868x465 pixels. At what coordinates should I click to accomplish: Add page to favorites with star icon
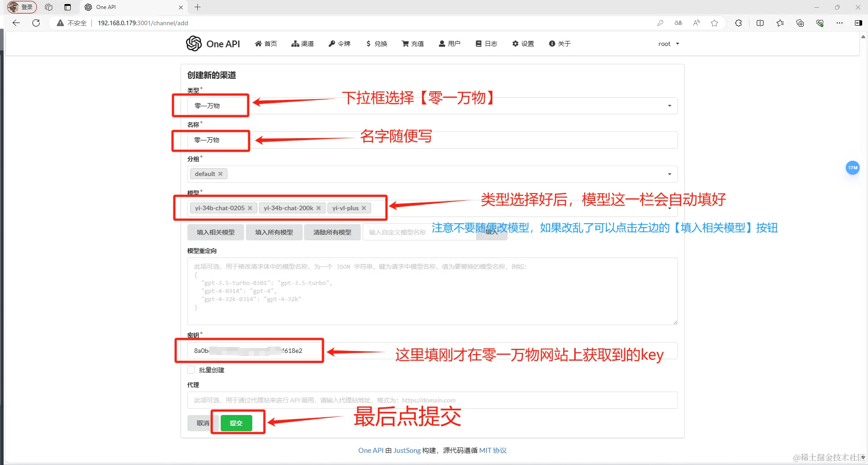coord(714,23)
